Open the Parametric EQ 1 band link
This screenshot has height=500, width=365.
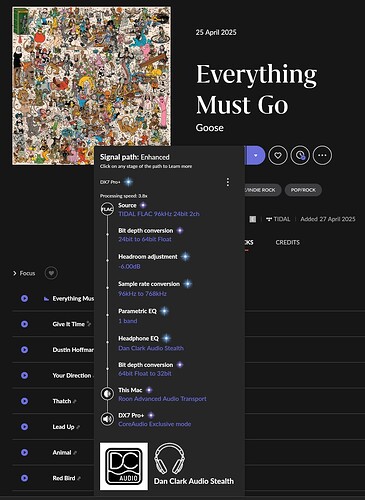click(128, 321)
